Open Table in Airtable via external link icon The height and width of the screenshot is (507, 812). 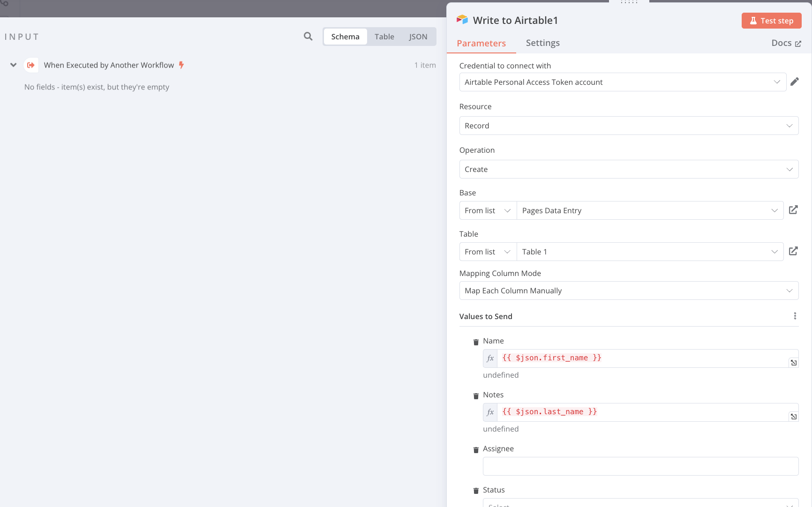[x=793, y=251]
